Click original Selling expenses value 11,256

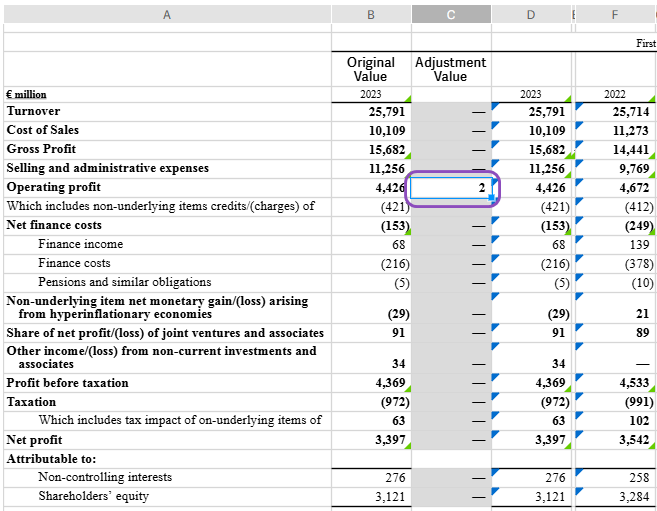point(387,169)
